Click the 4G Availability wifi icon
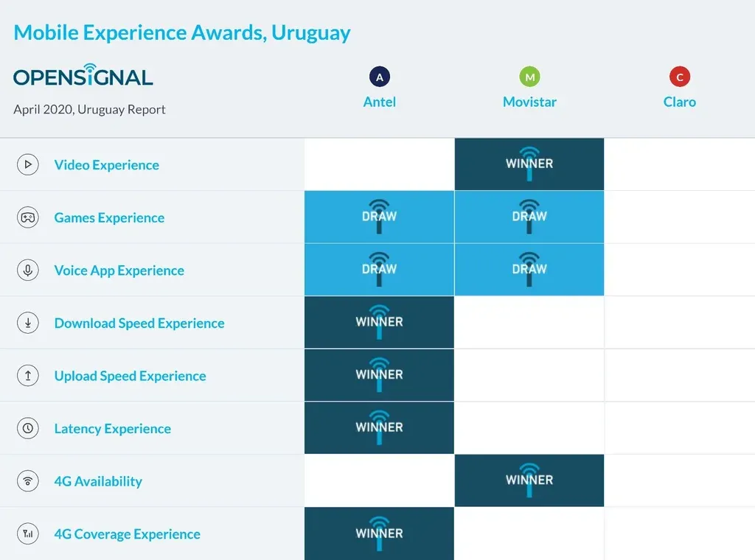The height and width of the screenshot is (560, 755). point(28,481)
